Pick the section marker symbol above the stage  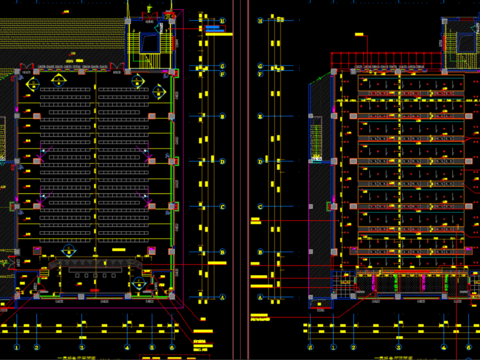click(x=69, y=251)
